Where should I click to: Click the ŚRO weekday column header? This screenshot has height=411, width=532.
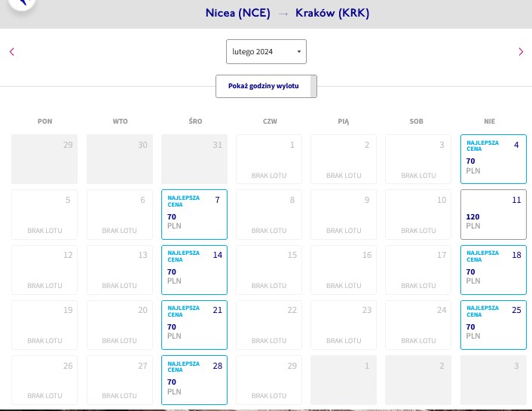click(x=195, y=121)
